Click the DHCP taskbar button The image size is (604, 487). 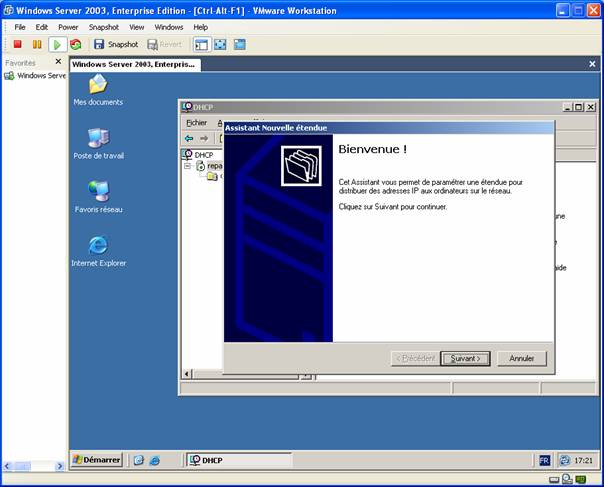point(239,460)
